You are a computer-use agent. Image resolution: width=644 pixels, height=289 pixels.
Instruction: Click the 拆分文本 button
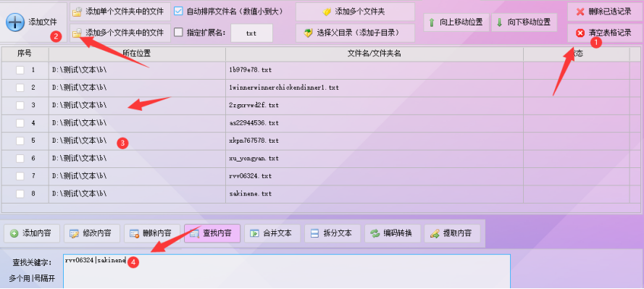pos(333,233)
